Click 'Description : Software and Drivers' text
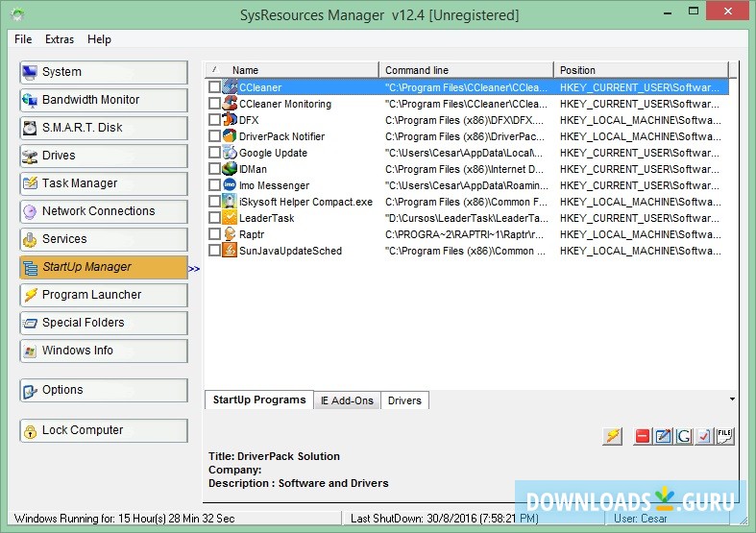 tap(299, 483)
